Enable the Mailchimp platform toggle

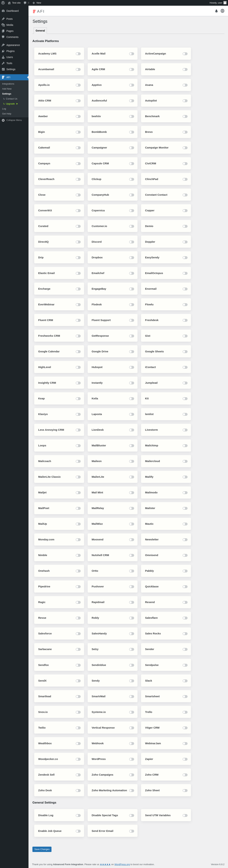point(185,446)
